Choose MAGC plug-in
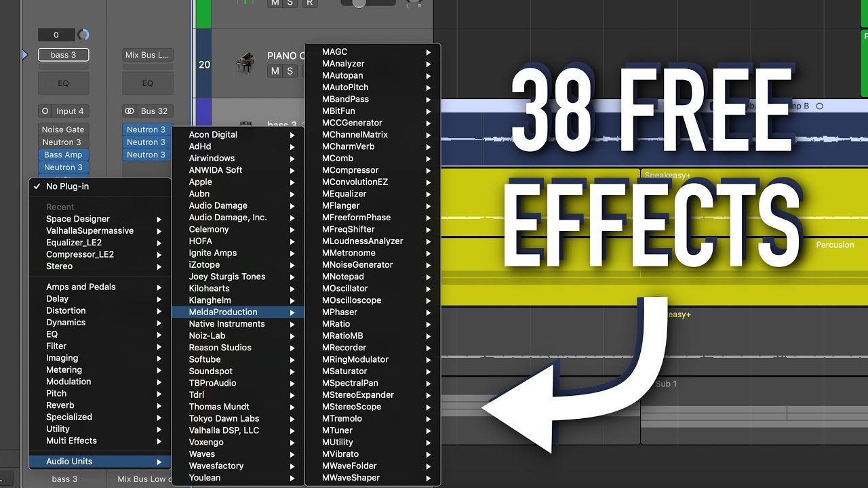868x488 pixels. click(x=373, y=52)
